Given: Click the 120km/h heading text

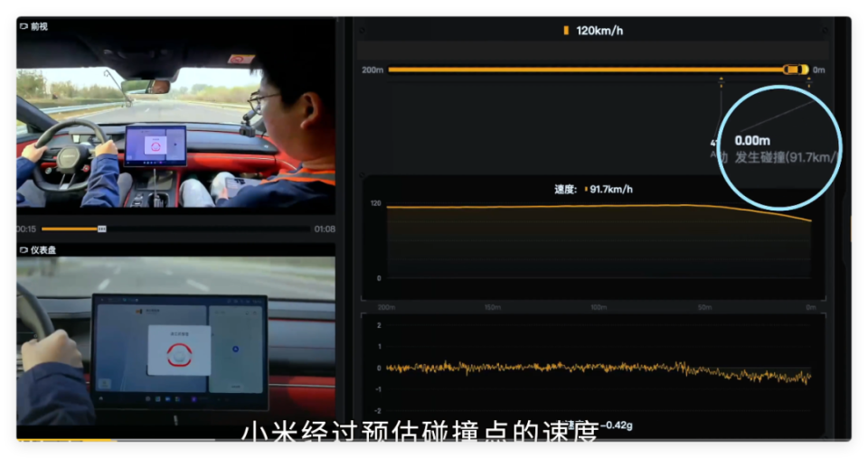Looking at the screenshot, I should tap(599, 31).
